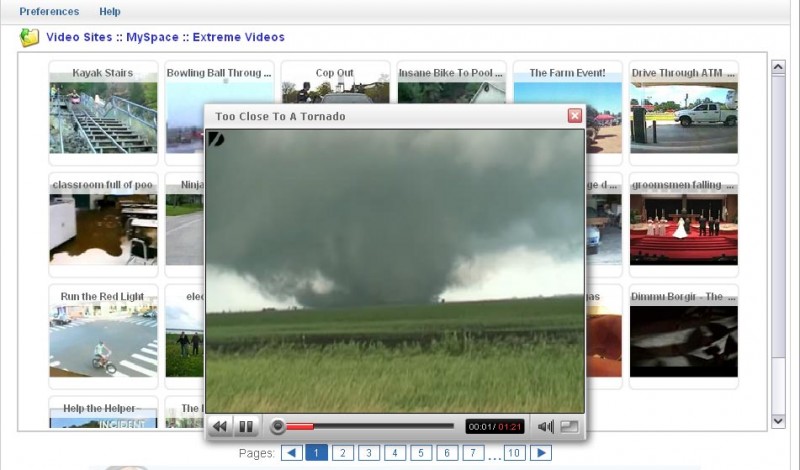The height and width of the screenshot is (470, 800).
Task: Click the tornado video frame
Action: (x=395, y=271)
